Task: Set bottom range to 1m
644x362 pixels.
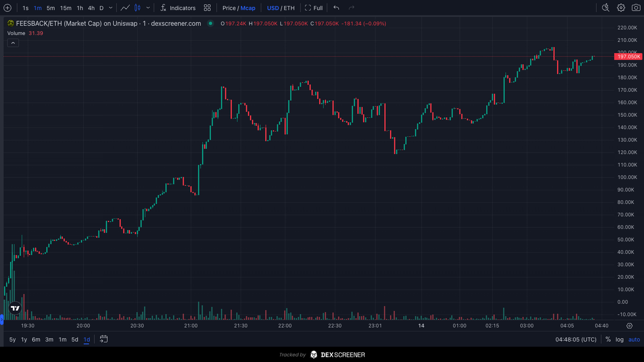Action: point(62,339)
